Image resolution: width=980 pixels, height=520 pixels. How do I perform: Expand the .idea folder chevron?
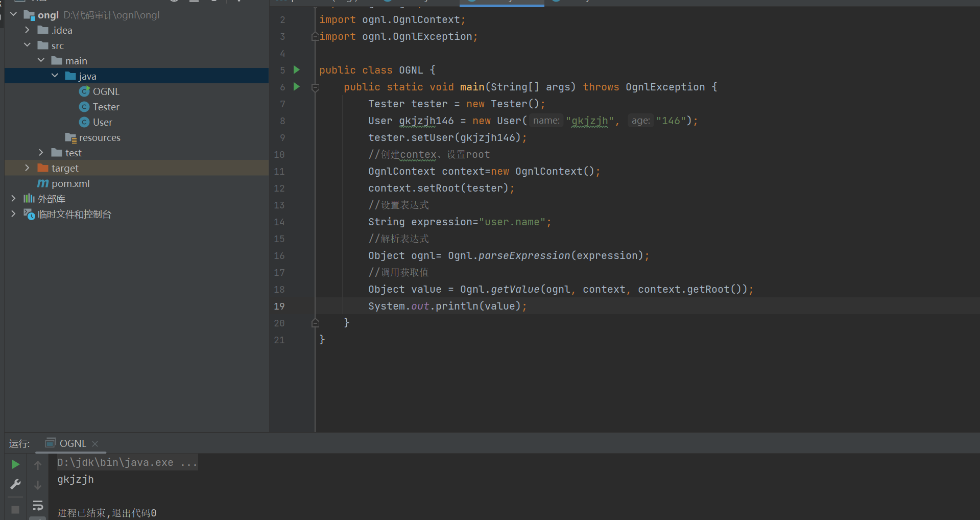28,30
